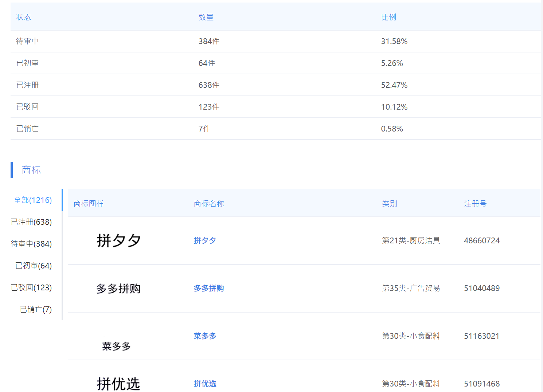
Task: Click the 多多拼购 trademark image
Action: 118,289
